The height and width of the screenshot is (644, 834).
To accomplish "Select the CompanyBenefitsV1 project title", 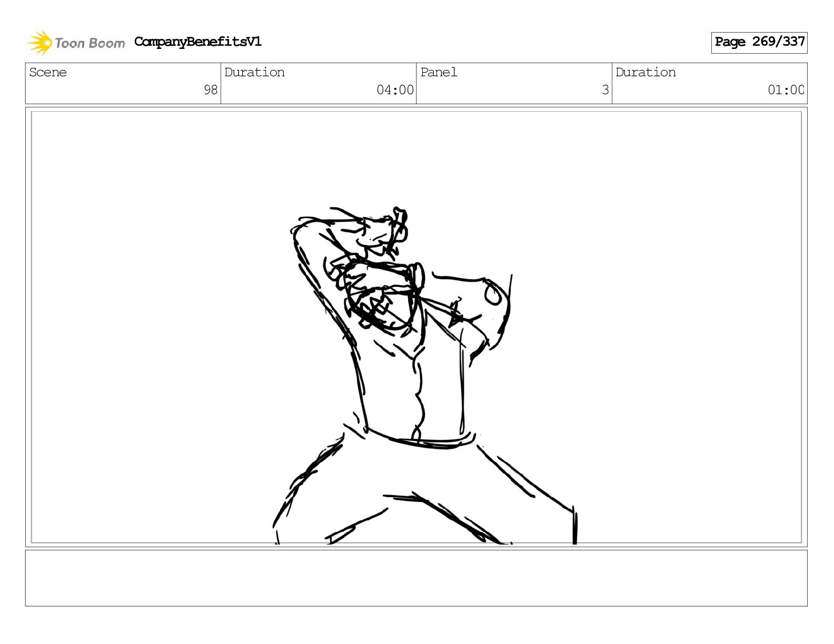I will 198,42.
